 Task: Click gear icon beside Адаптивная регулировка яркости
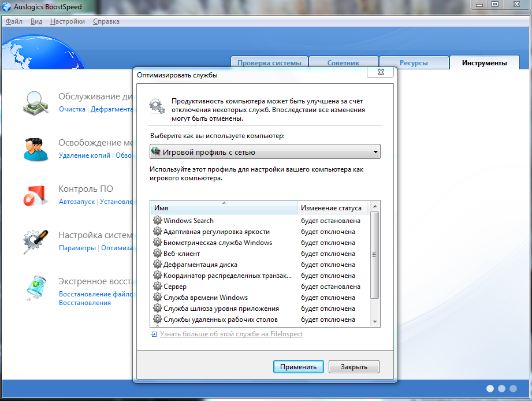[158, 231]
